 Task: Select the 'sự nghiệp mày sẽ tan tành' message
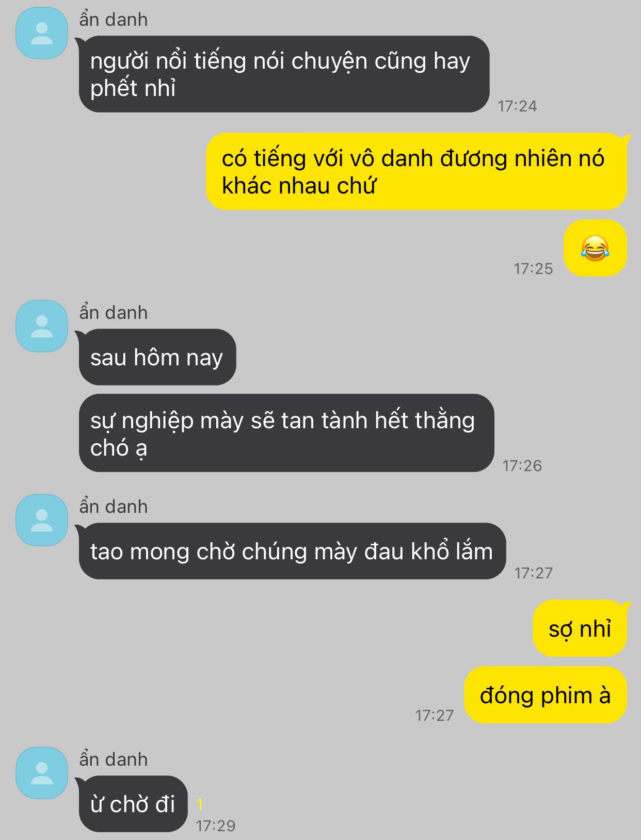[x=286, y=433]
